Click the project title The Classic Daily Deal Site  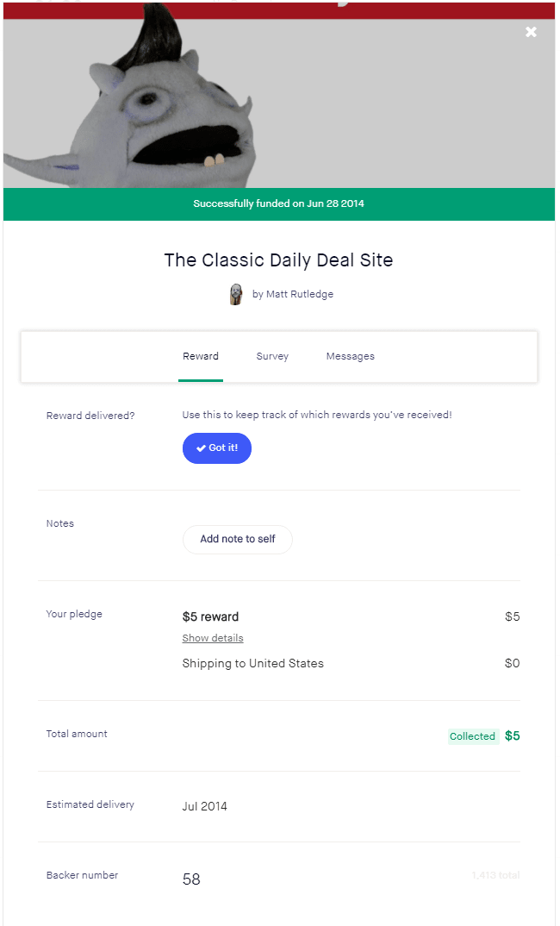[x=278, y=260]
